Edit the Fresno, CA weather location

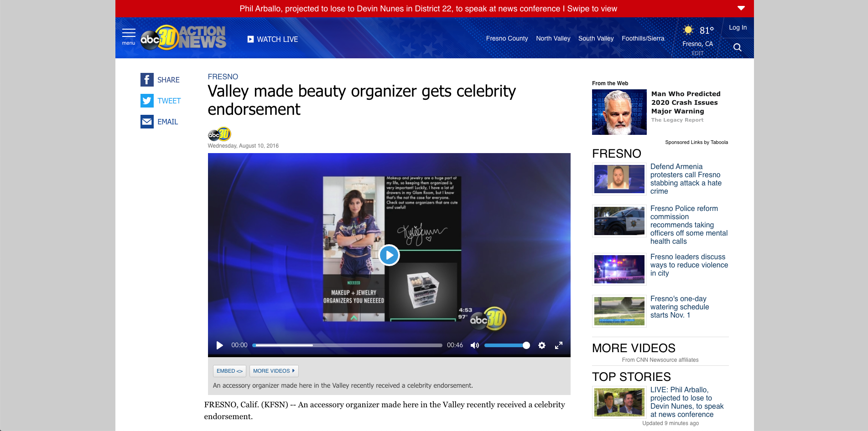point(697,53)
